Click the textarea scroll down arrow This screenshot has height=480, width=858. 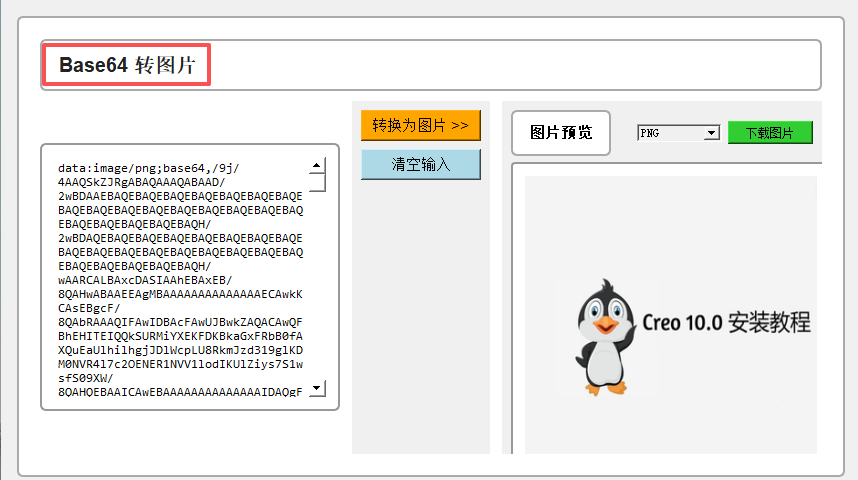tap(317, 388)
